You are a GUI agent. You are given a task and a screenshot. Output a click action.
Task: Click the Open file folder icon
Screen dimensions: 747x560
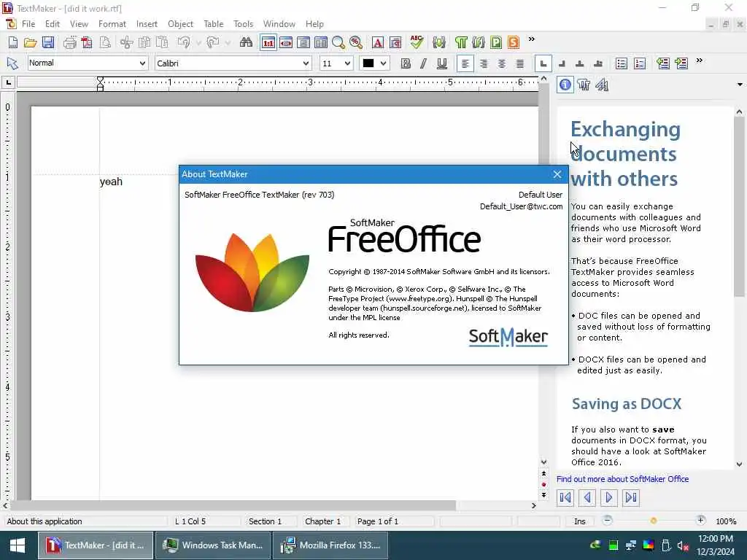tap(31, 42)
